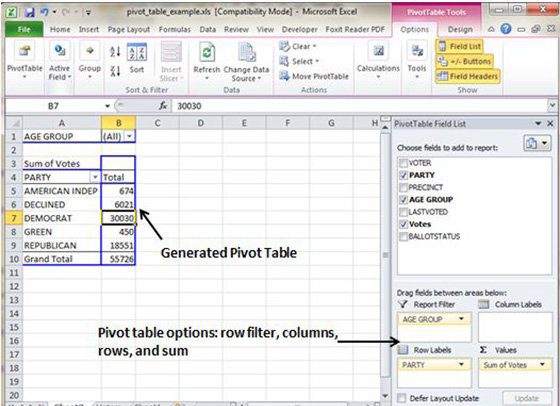Click the field list layout view icon
560x406 pixels.
[x=537, y=143]
